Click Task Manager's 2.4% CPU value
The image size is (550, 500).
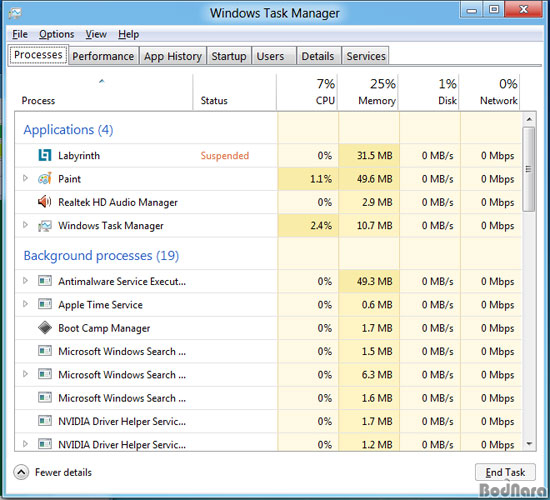[321, 226]
